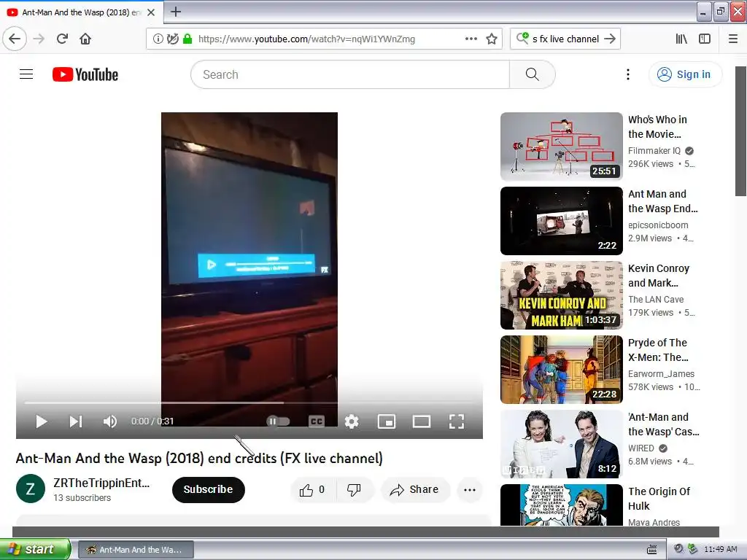This screenshot has width=747, height=560.
Task: Enter full screen mode
Action: (457, 421)
